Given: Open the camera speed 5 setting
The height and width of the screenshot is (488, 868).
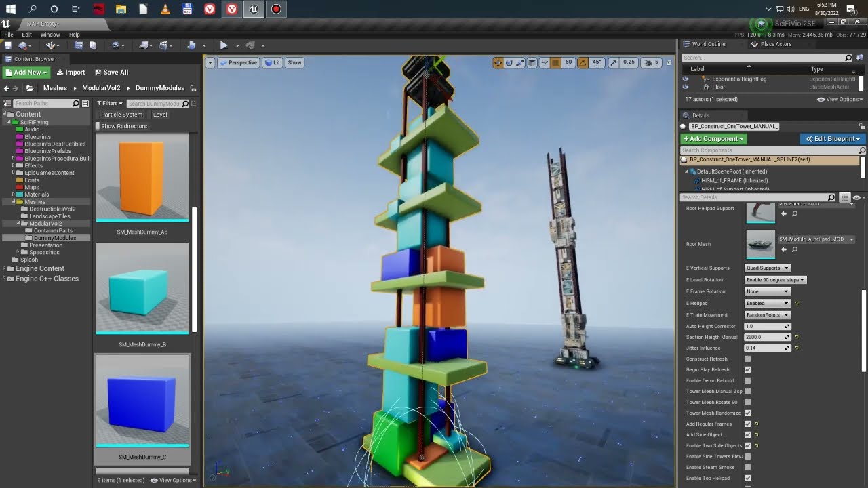Looking at the screenshot, I should click(x=652, y=62).
